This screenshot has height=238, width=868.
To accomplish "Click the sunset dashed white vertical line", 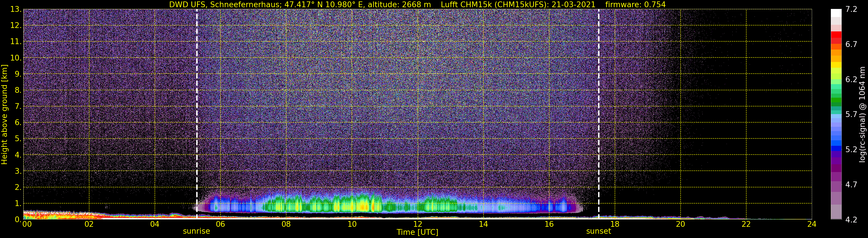I will pyautogui.click(x=599, y=114).
